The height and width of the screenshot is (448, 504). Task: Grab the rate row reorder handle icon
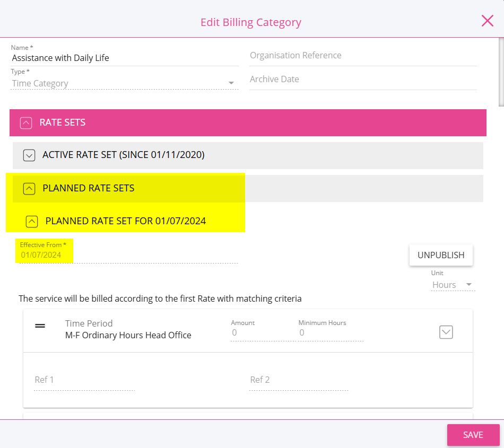point(40,326)
